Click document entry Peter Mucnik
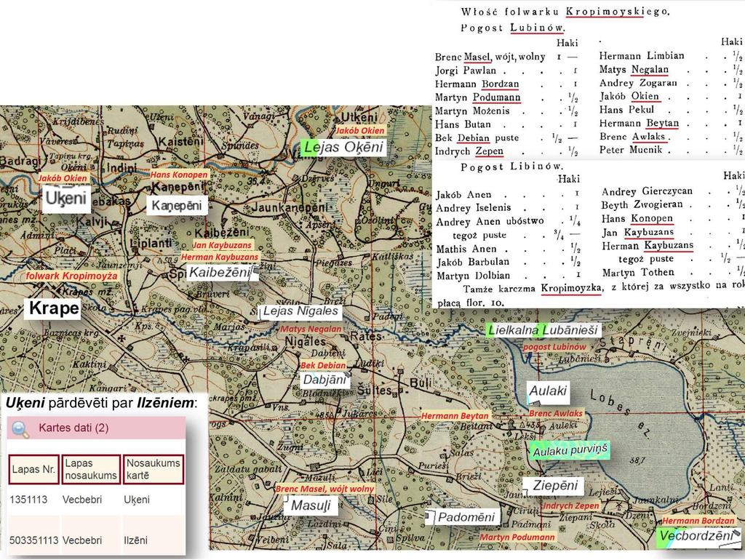 [631, 150]
